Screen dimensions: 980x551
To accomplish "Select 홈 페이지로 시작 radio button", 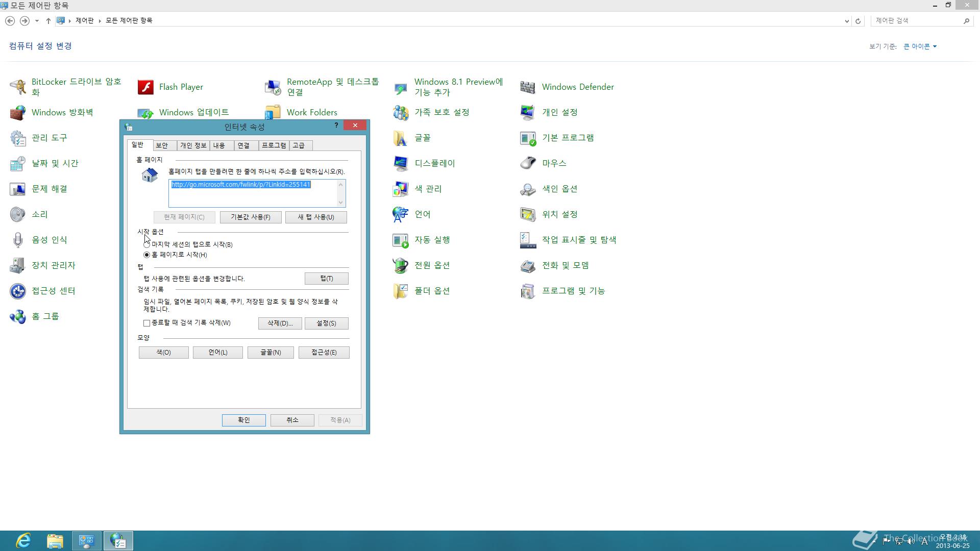I will tap(147, 255).
